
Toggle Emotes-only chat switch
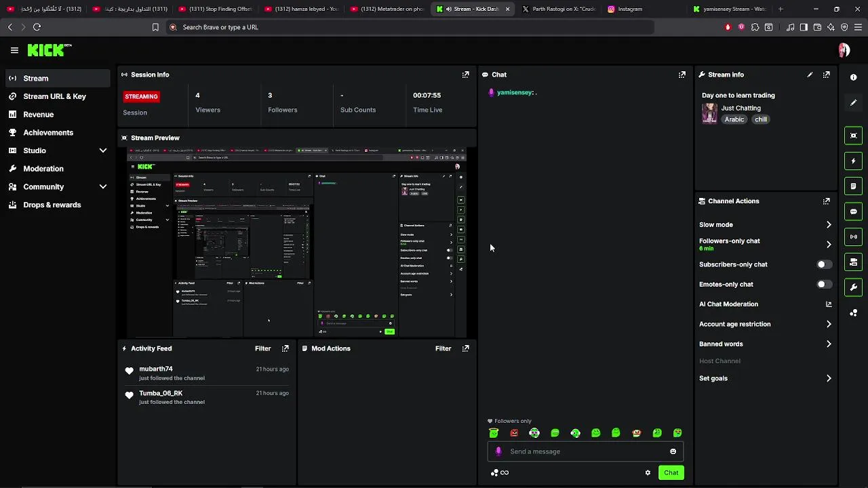(x=824, y=285)
